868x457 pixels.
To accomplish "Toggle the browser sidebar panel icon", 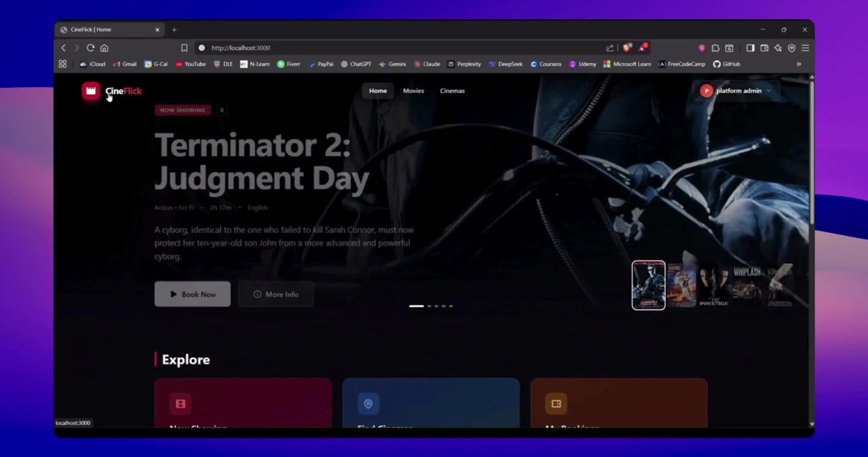I will [750, 48].
